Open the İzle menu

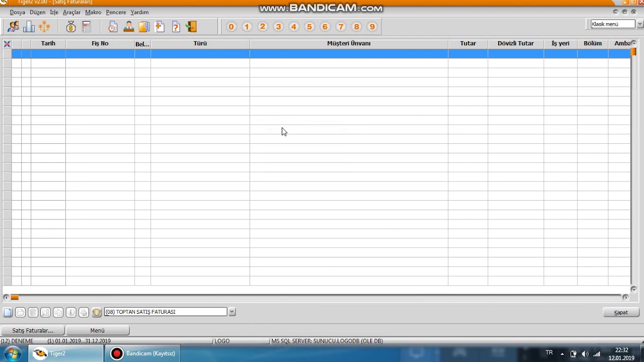[x=54, y=12]
